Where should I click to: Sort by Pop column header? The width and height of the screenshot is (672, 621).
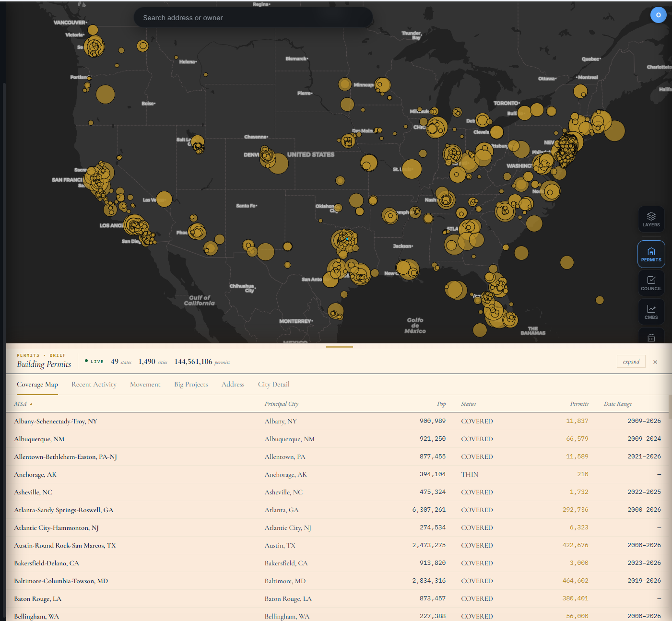[x=441, y=404]
